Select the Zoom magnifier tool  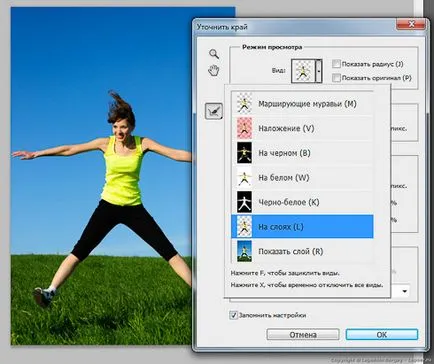[x=214, y=54]
